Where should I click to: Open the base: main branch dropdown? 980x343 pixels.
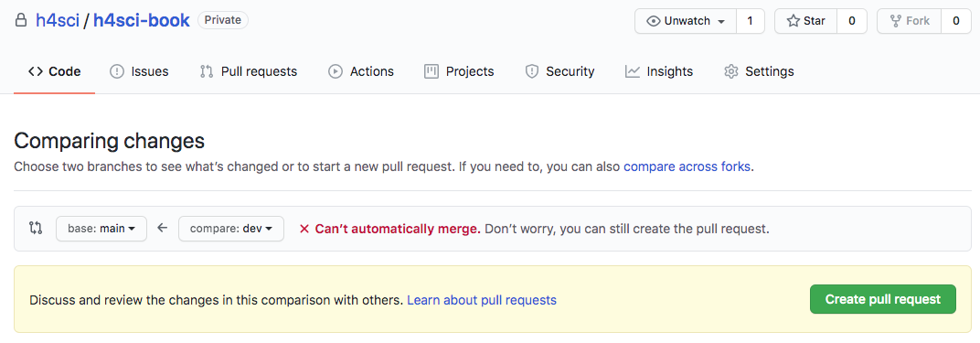[101, 229]
